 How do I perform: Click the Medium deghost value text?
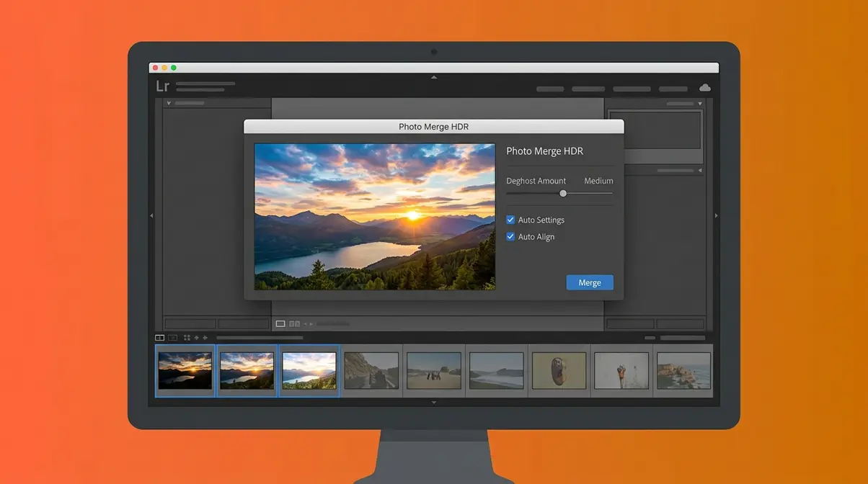[598, 181]
